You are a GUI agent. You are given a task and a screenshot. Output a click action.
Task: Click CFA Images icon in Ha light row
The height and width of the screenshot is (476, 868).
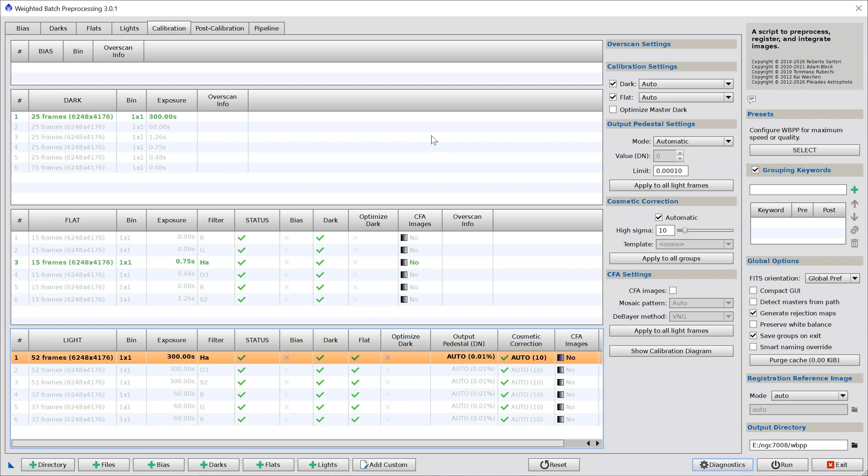(x=561, y=358)
